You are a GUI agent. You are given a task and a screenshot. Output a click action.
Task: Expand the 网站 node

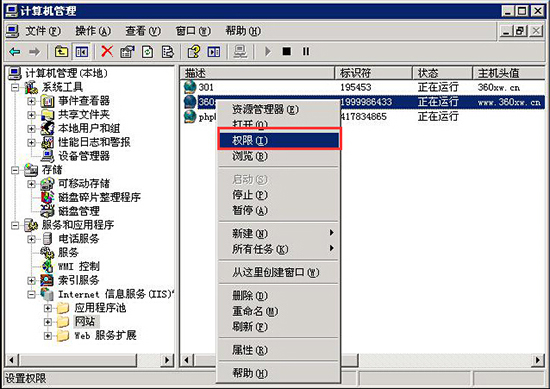(48, 322)
